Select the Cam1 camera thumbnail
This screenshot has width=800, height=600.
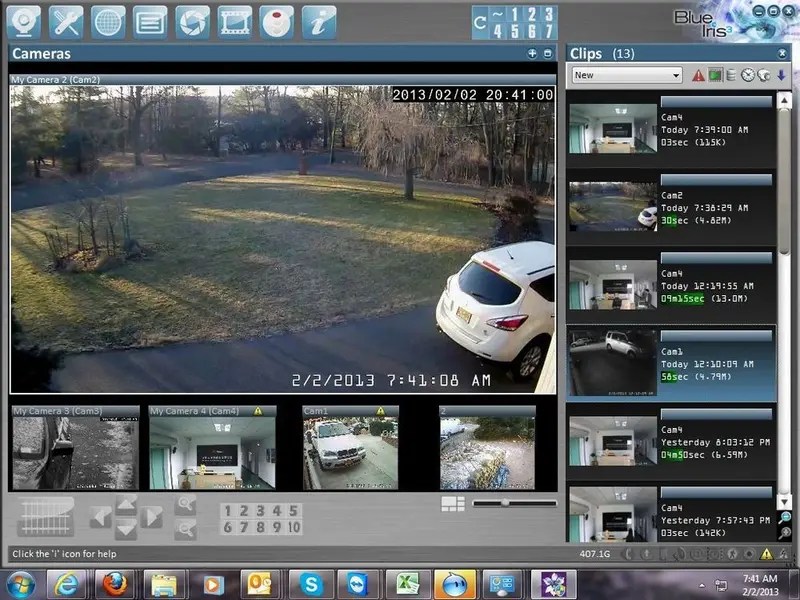pos(351,447)
